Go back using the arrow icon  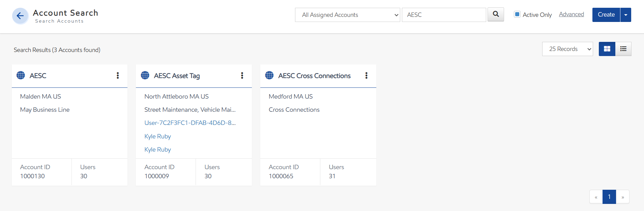20,16
